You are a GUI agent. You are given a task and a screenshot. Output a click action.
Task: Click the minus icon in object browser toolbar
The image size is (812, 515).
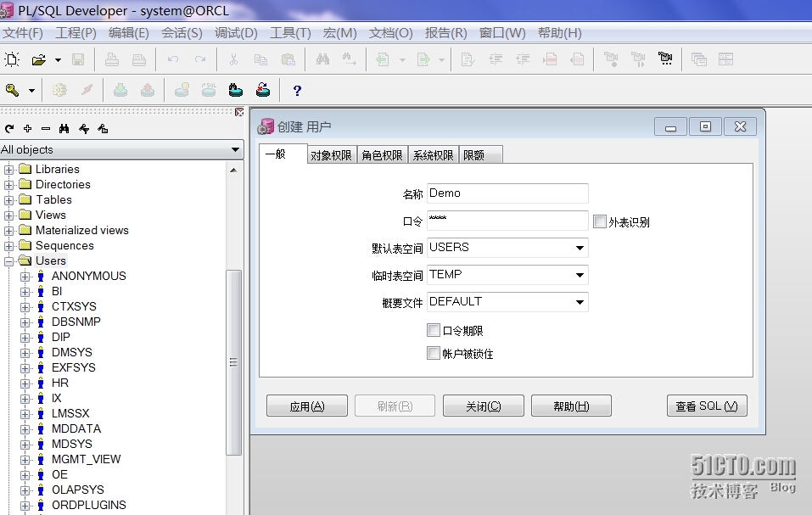coord(46,128)
